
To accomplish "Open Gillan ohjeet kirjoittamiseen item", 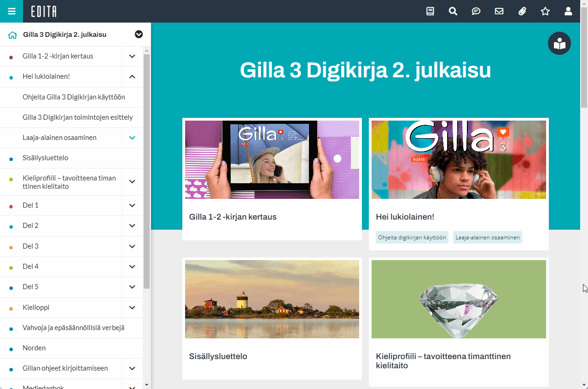I will [65, 368].
